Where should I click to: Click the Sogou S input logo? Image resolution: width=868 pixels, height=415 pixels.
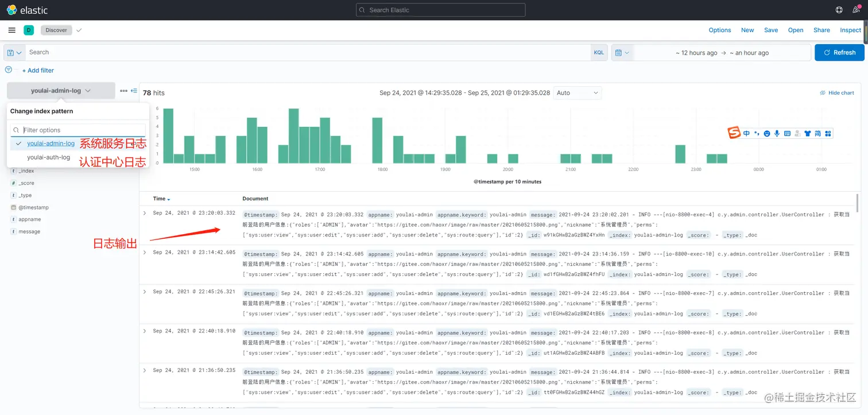click(734, 133)
